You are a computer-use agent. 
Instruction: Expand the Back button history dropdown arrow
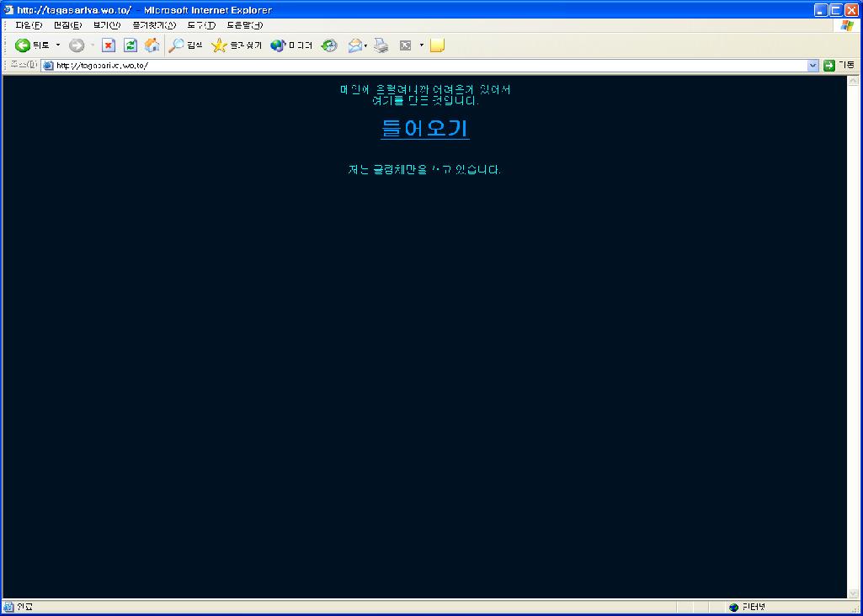point(58,45)
